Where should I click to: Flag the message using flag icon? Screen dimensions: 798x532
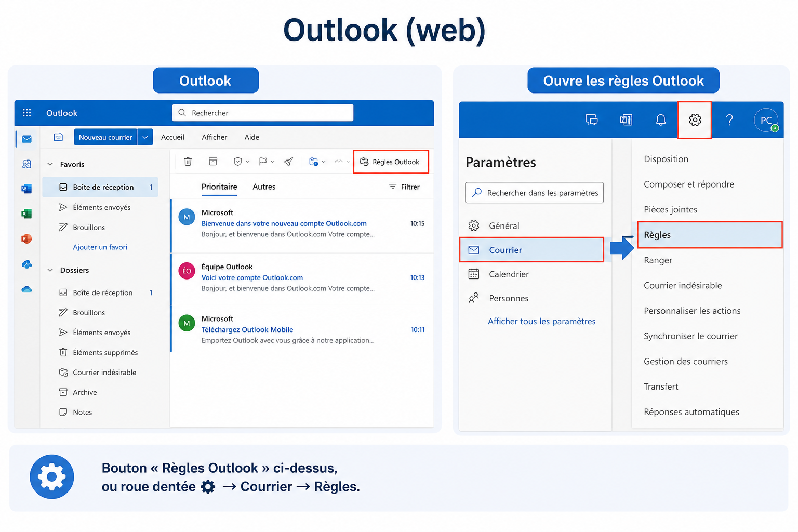tap(263, 162)
